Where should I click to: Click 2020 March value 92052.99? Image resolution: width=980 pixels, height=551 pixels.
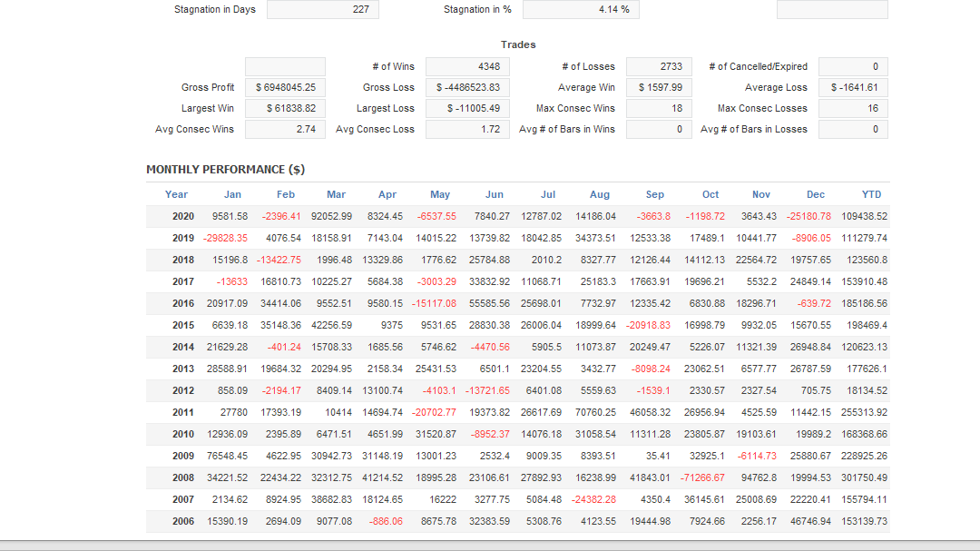point(331,216)
